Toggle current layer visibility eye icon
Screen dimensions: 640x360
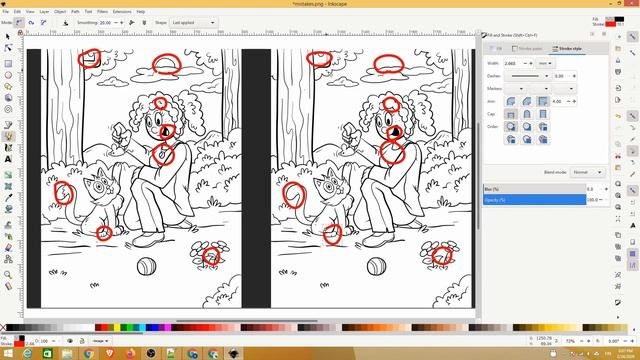point(70,341)
